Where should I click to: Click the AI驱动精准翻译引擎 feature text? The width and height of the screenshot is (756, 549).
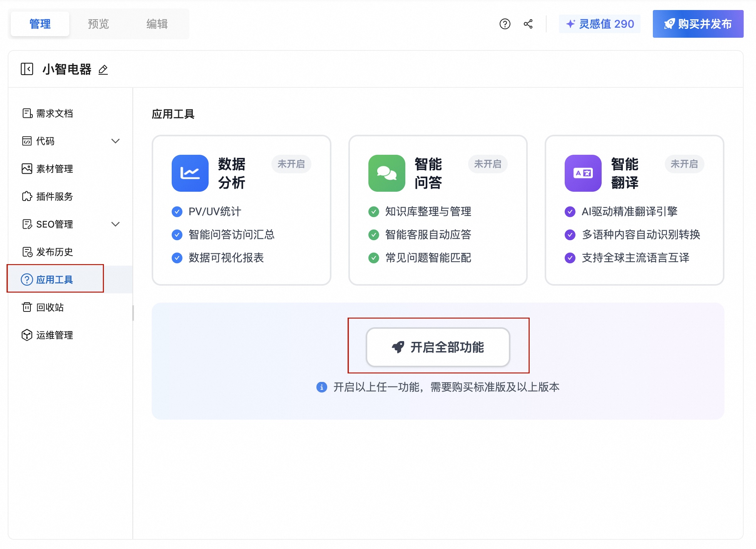pos(630,212)
